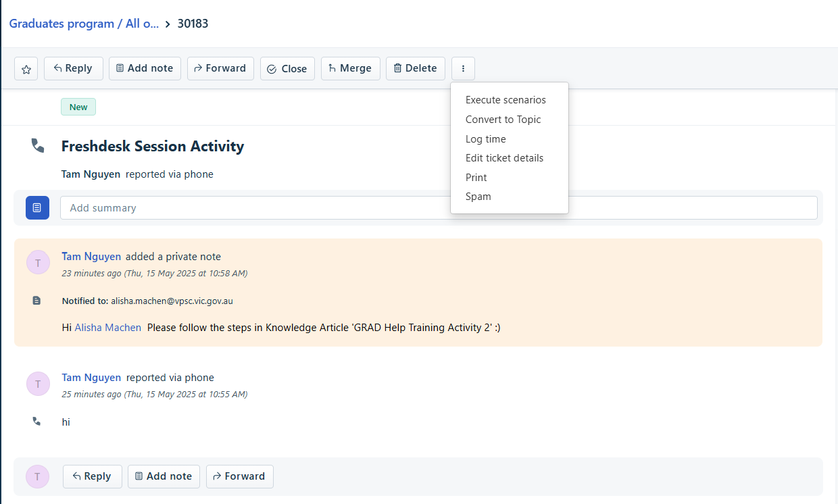Click the phone icon beside the ticket title
The width and height of the screenshot is (838, 504).
38,145
